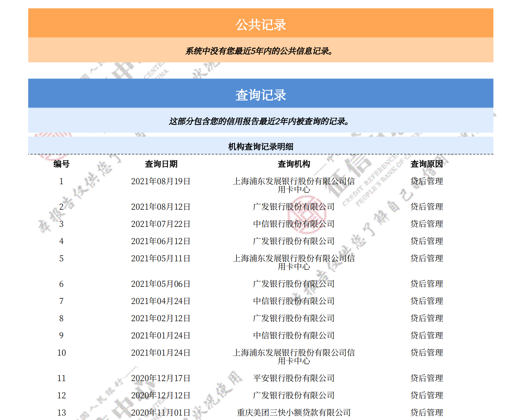Click the date 2021年04月24日 in row 7
The width and height of the screenshot is (512, 420).
tap(161, 301)
